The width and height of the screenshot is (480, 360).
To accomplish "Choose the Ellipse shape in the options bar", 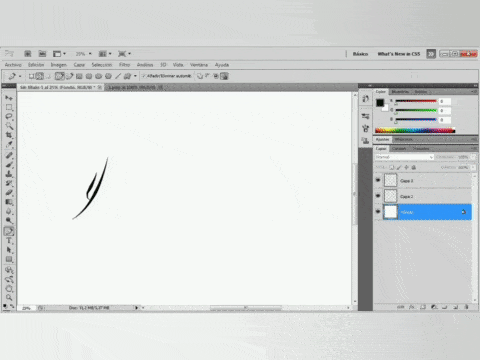I will point(98,76).
